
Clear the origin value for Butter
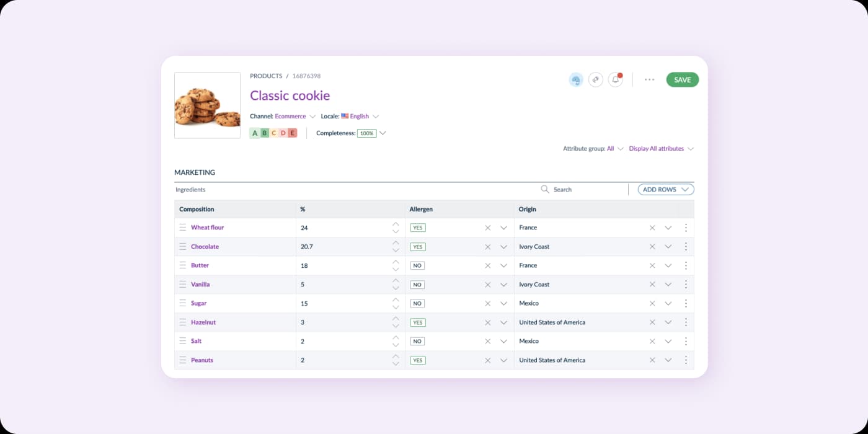(652, 265)
